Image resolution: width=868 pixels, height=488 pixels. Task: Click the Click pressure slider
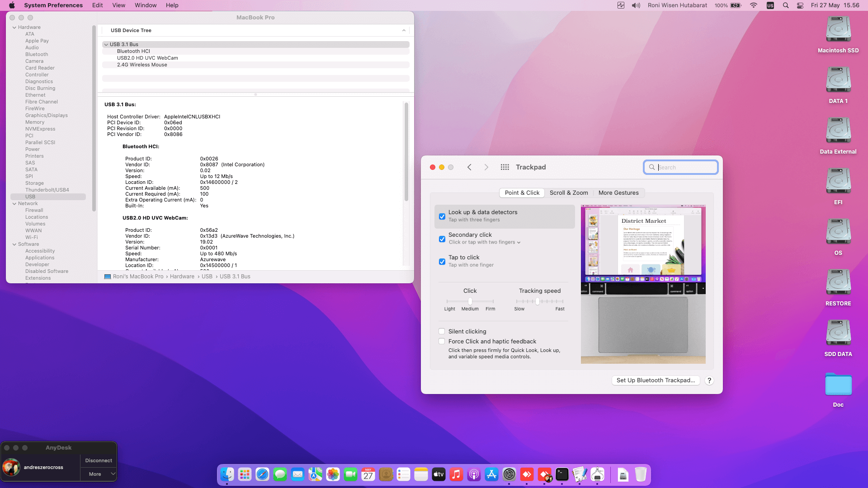coord(470,301)
